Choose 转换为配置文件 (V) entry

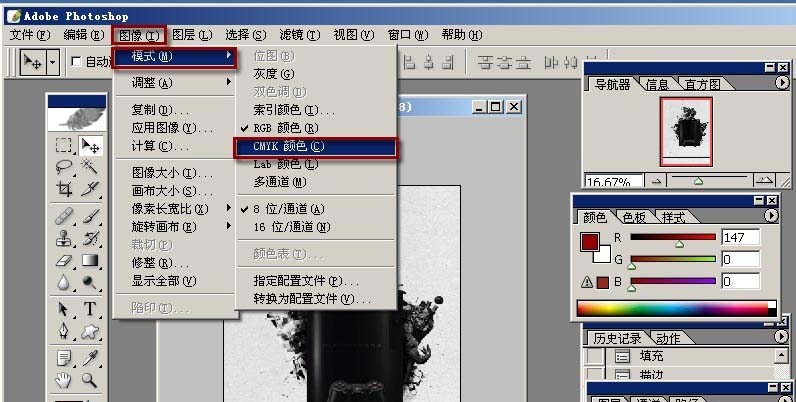[316, 299]
